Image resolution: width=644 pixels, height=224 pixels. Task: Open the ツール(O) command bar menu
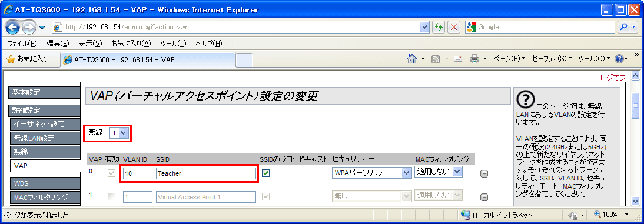tap(595, 59)
